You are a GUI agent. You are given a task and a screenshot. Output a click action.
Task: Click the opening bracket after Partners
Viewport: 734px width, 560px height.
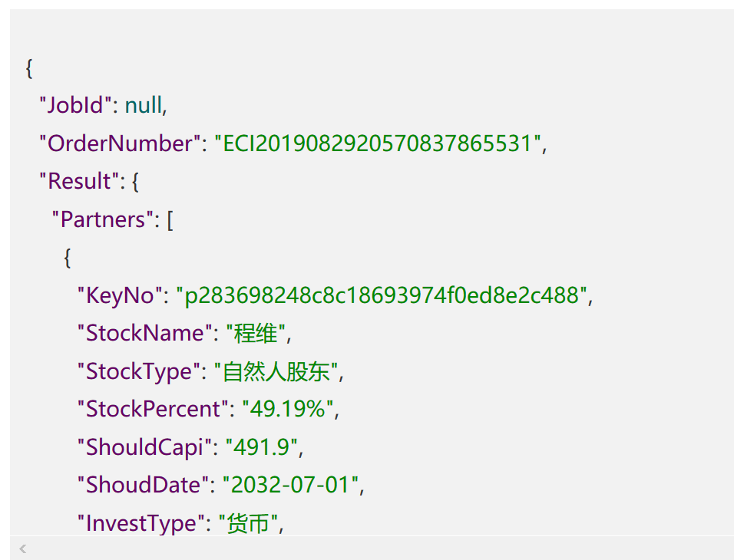[170, 220]
